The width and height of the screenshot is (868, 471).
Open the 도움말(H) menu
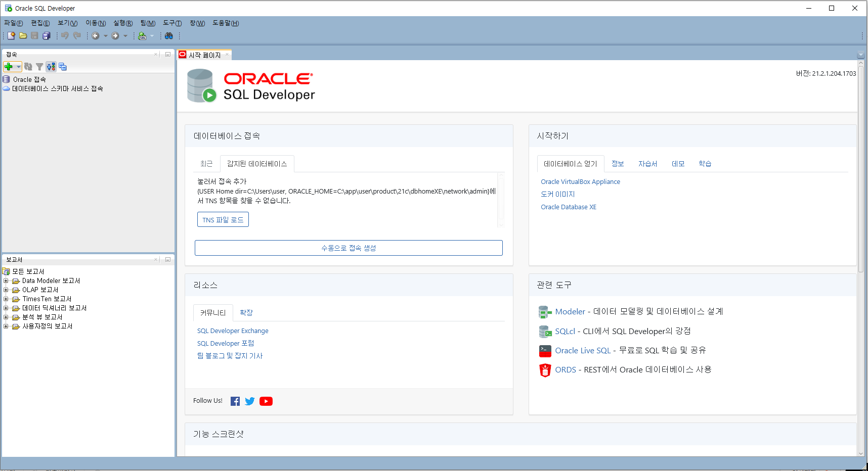tap(226, 23)
